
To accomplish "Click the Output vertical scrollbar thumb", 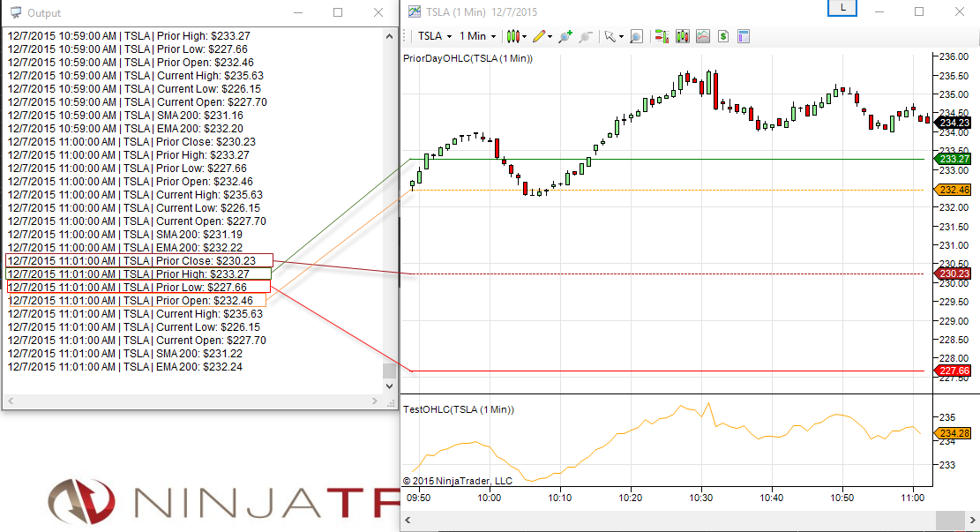I will point(389,371).
